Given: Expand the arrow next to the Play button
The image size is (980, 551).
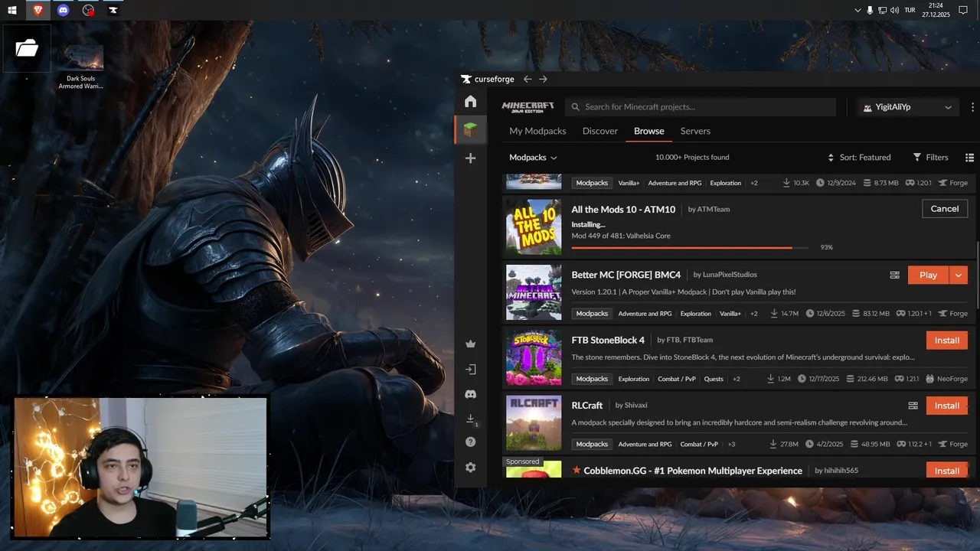Looking at the screenshot, I should tap(959, 275).
